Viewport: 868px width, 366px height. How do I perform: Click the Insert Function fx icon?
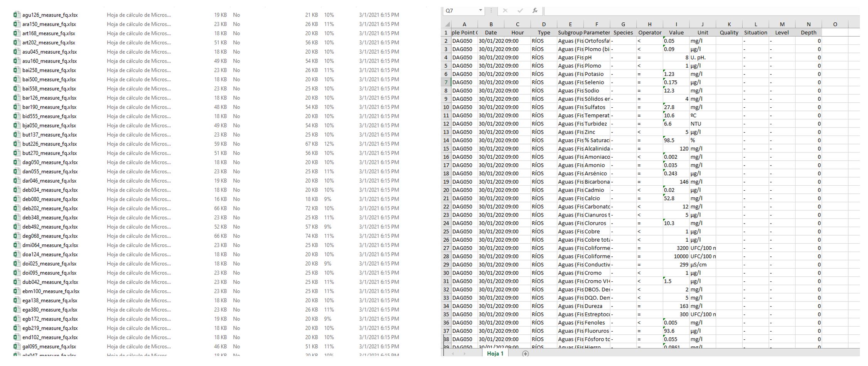[535, 11]
